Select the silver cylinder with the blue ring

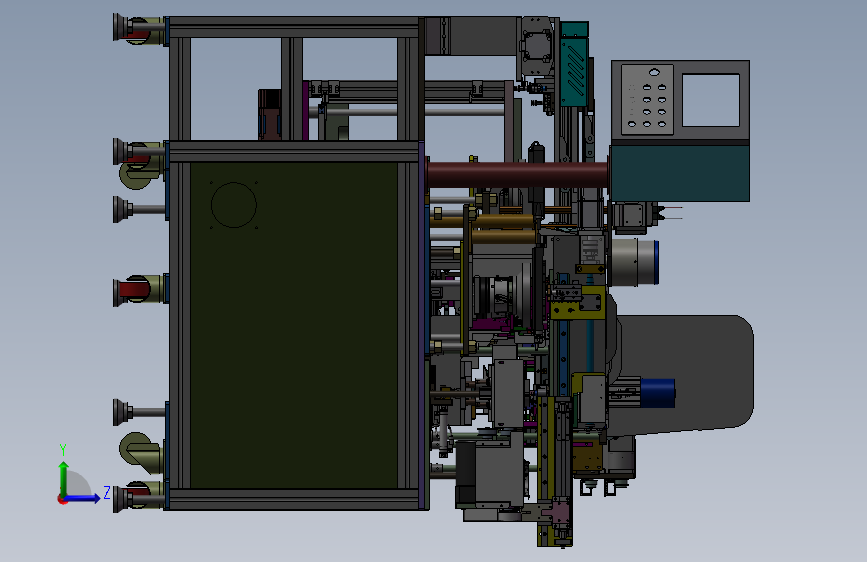point(635,262)
